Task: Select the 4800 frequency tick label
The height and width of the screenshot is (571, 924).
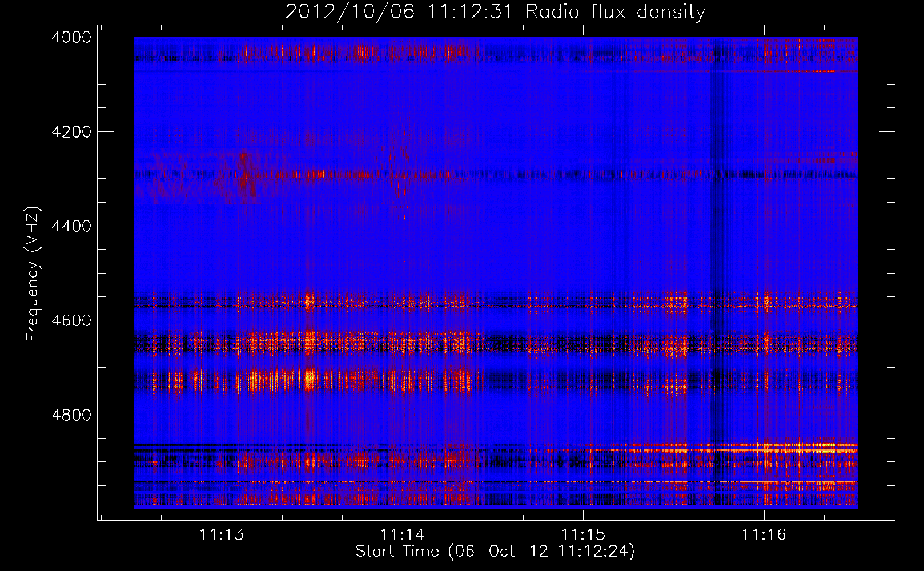Action: pyautogui.click(x=71, y=415)
